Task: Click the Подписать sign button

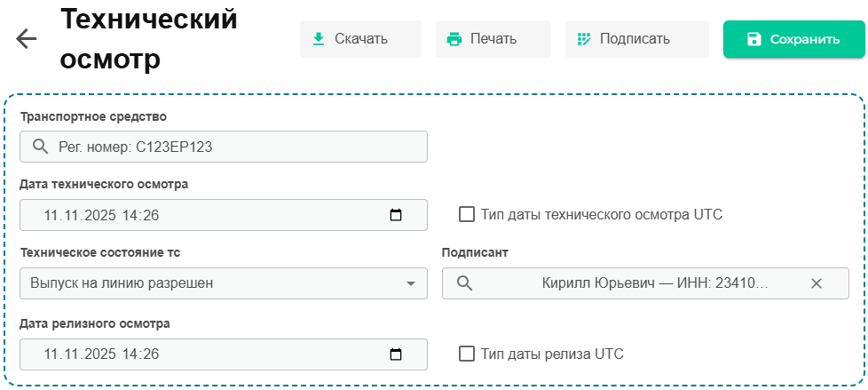Action: click(635, 39)
